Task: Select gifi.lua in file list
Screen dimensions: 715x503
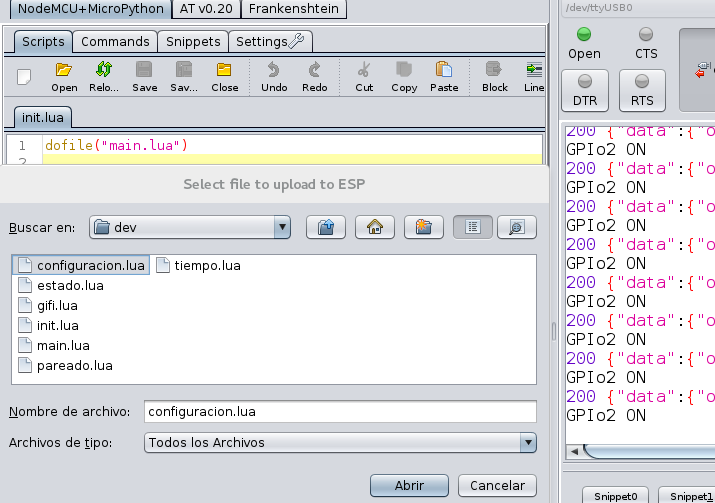Action: (48, 306)
